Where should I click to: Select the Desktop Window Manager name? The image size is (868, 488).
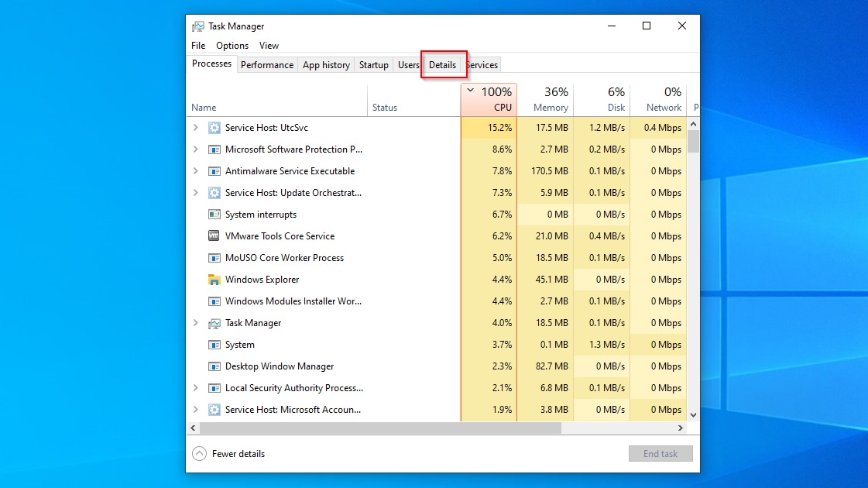[x=280, y=366]
